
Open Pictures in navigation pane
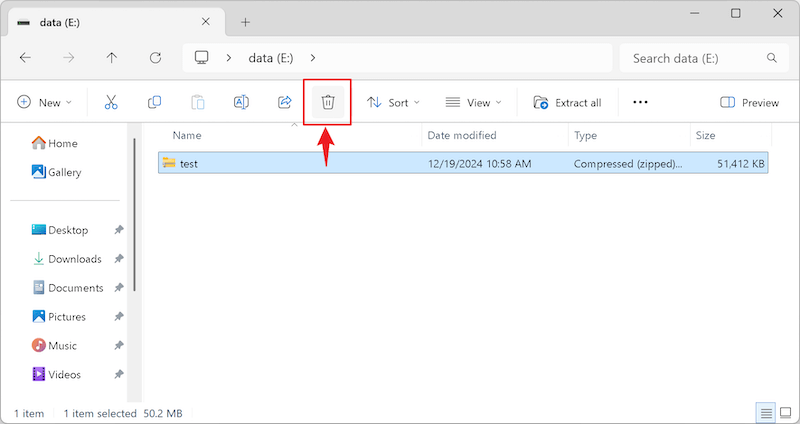(59, 316)
